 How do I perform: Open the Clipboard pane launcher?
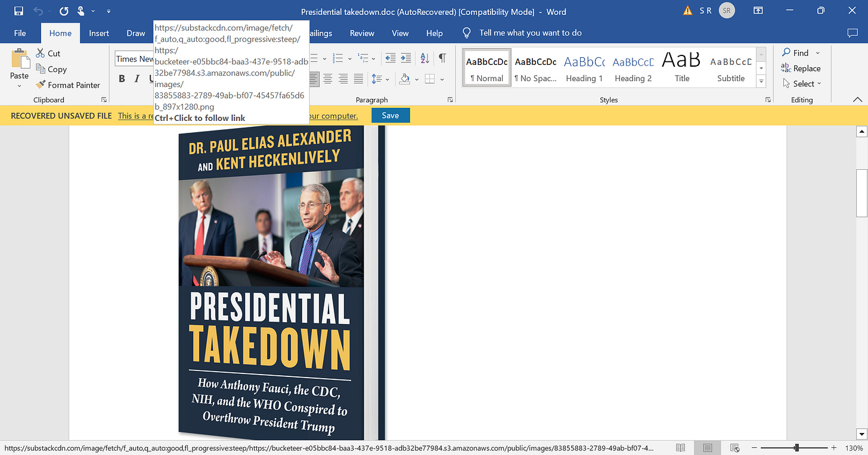coord(104,100)
